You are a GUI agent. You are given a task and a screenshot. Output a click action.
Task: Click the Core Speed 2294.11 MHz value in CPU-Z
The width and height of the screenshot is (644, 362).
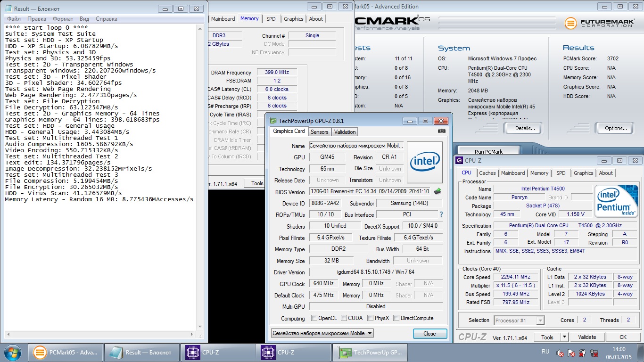[x=516, y=277]
